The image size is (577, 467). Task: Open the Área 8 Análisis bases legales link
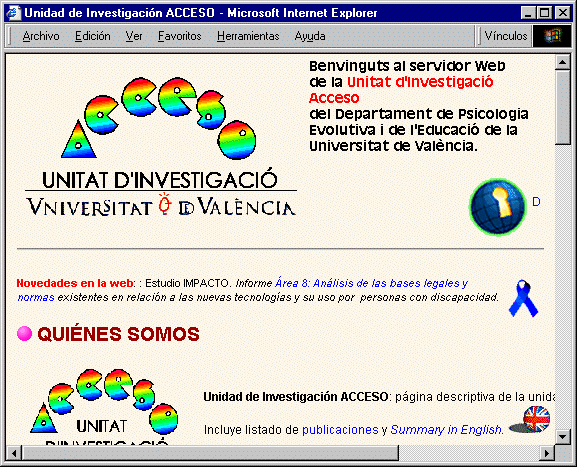(243, 290)
